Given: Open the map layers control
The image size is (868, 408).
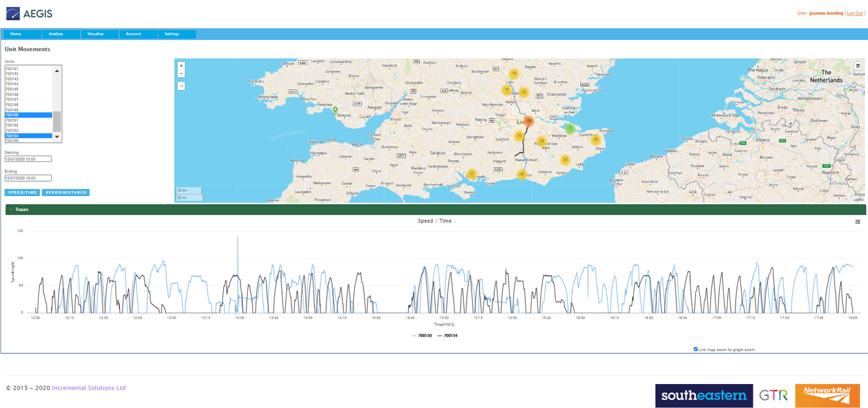Looking at the screenshot, I should [857, 66].
